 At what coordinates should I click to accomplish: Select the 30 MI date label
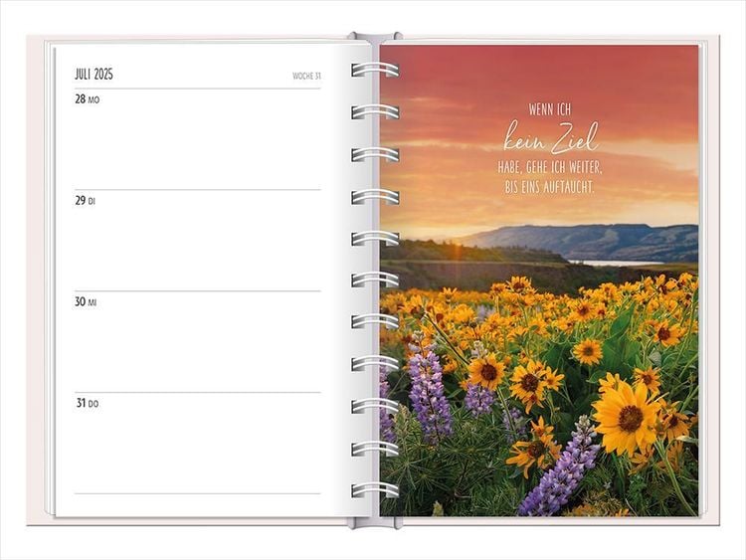pyautogui.click(x=87, y=302)
